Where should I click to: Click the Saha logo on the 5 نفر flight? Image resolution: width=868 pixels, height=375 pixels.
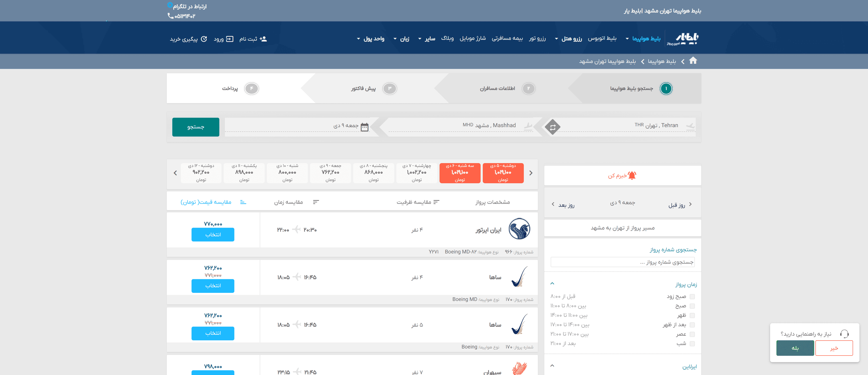(519, 324)
